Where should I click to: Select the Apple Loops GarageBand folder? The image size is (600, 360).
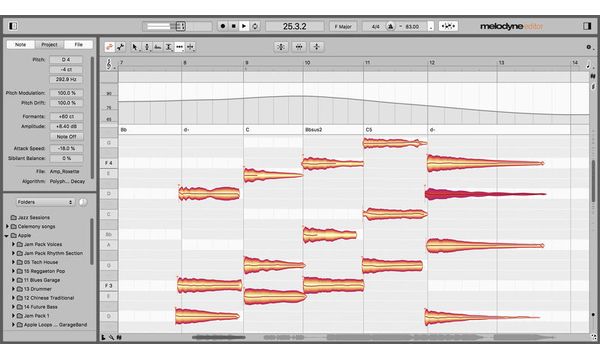pos(52,325)
